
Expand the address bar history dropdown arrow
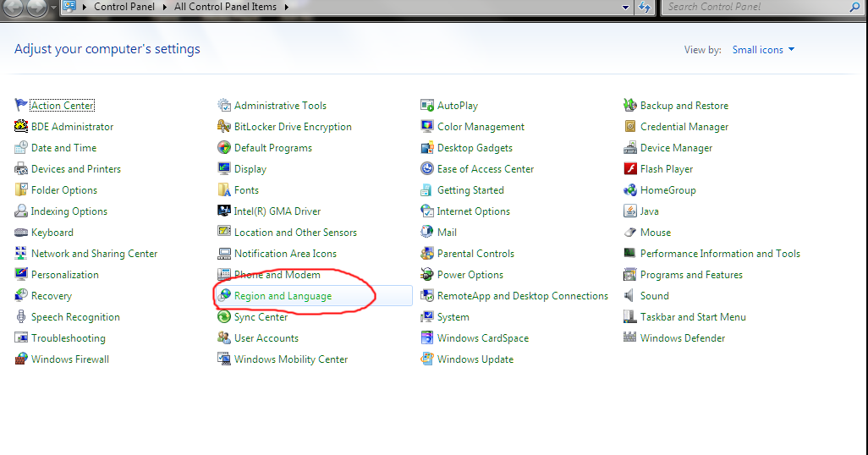[x=625, y=8]
